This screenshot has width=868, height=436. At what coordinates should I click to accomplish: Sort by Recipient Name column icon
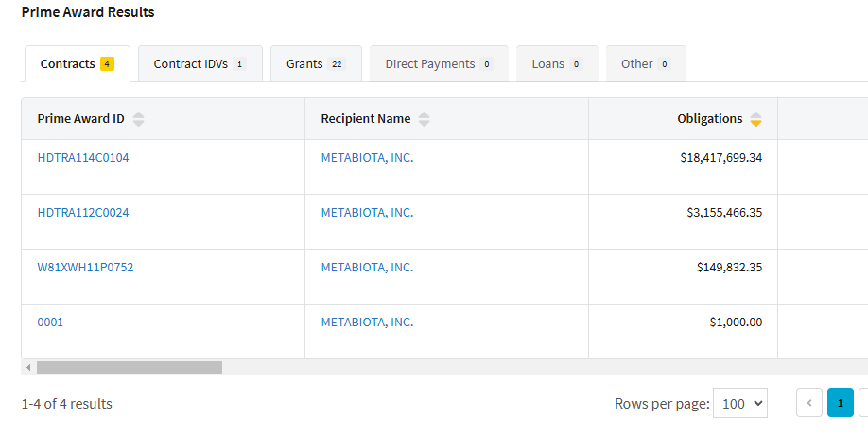[x=424, y=119]
